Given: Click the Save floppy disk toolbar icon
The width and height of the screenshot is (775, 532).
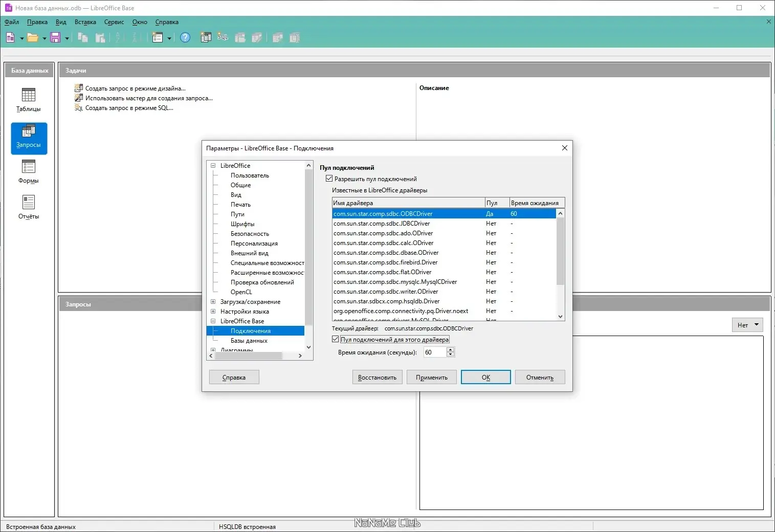Looking at the screenshot, I should pos(55,37).
